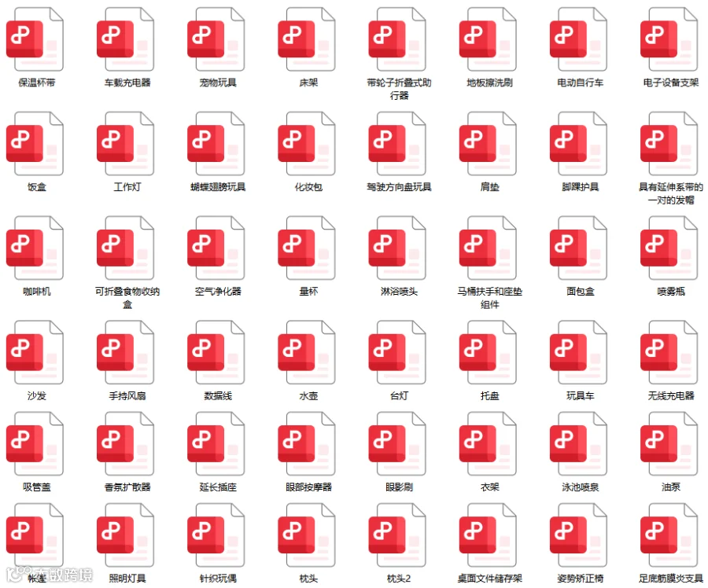Click the 手持风扇 file icon
This screenshot has width=708, height=588.
point(126,352)
